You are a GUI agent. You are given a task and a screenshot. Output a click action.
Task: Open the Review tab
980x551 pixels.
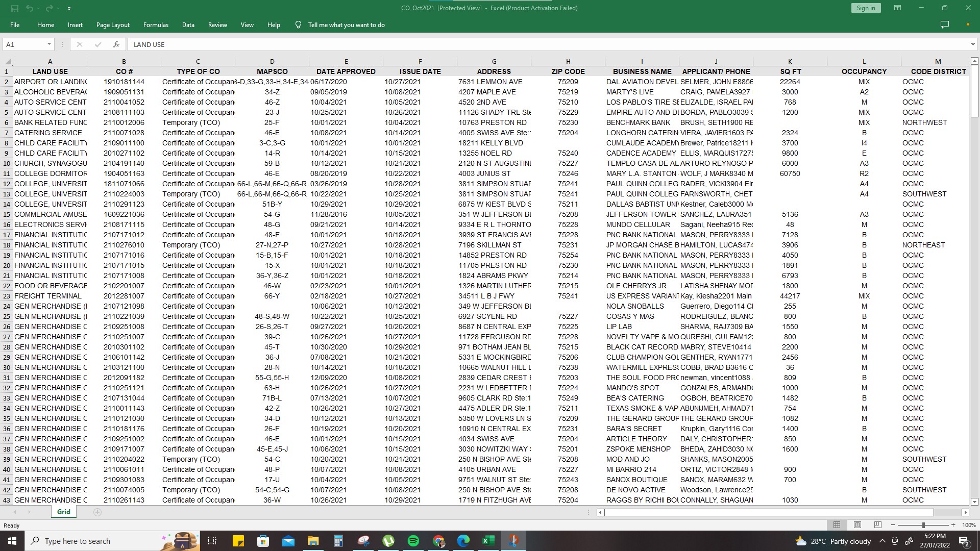pyautogui.click(x=217, y=24)
